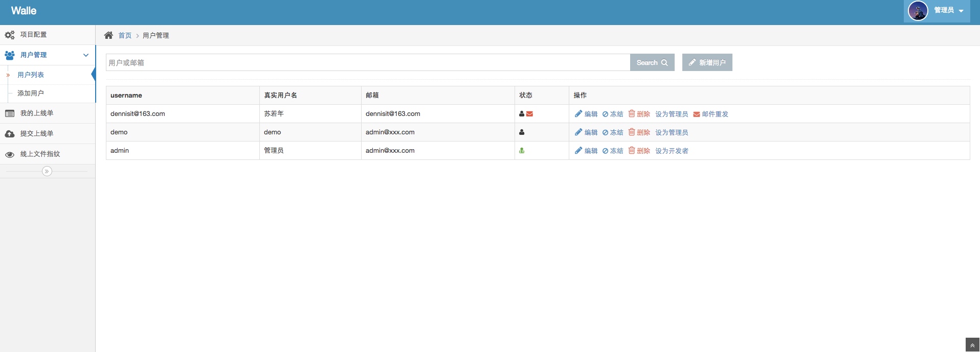
Task: Click red envelope status icon for dennisit
Action: click(529, 114)
